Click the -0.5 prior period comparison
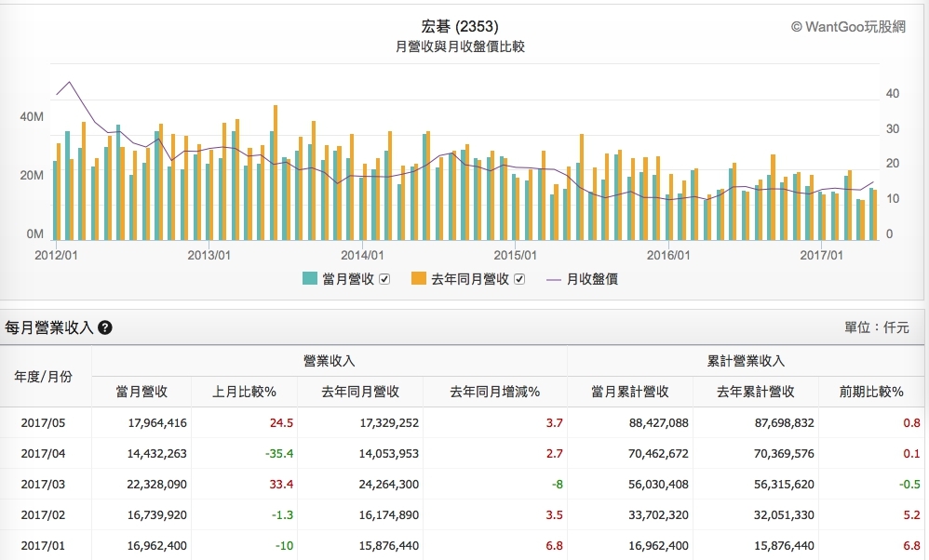 point(909,485)
